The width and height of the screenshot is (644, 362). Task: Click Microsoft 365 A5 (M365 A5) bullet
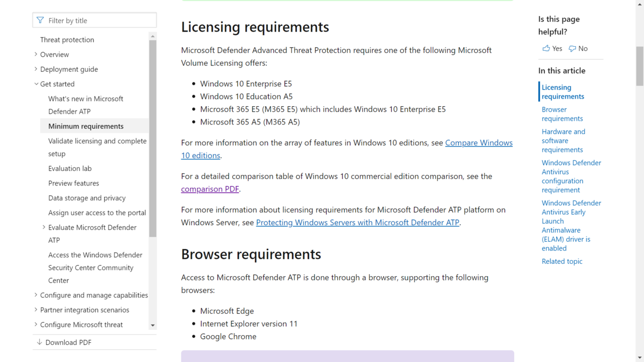(x=250, y=122)
